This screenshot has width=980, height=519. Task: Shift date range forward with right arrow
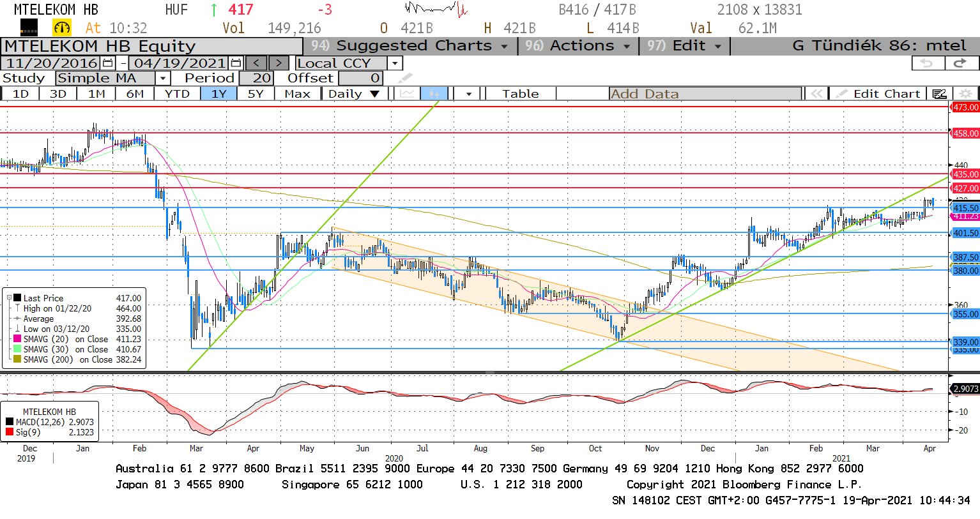point(279,63)
